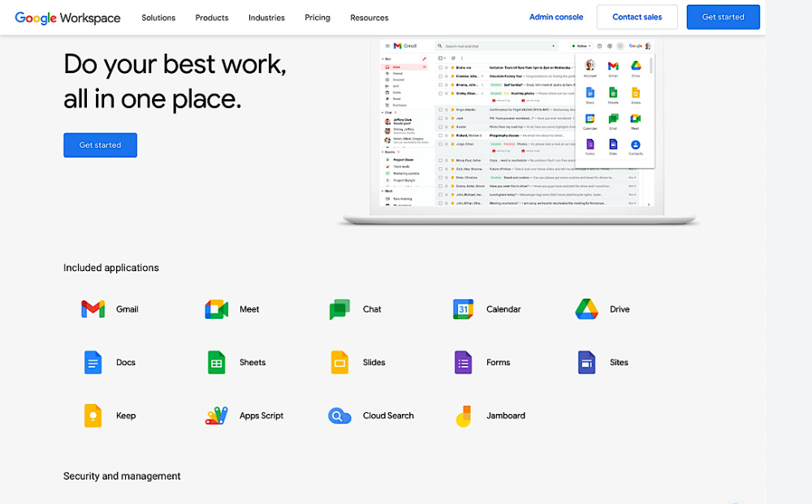The image size is (812, 504).
Task: Expand the apps launcher grid in the Gmail toolbar
Action: [x=620, y=45]
